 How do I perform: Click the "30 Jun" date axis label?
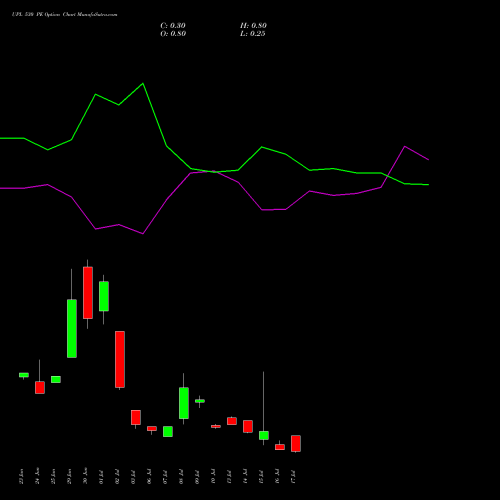tap(85, 476)
